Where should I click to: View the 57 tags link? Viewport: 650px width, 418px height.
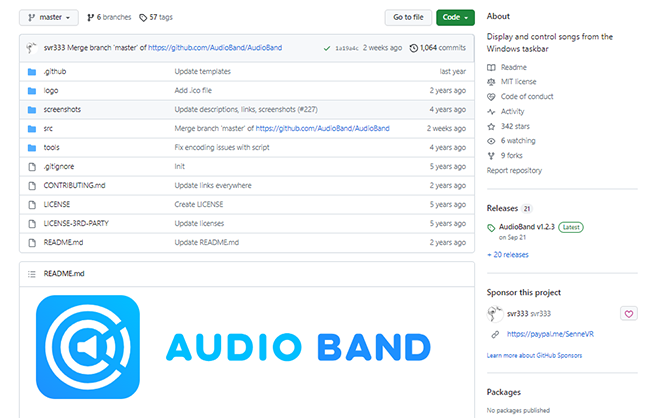[x=161, y=17]
